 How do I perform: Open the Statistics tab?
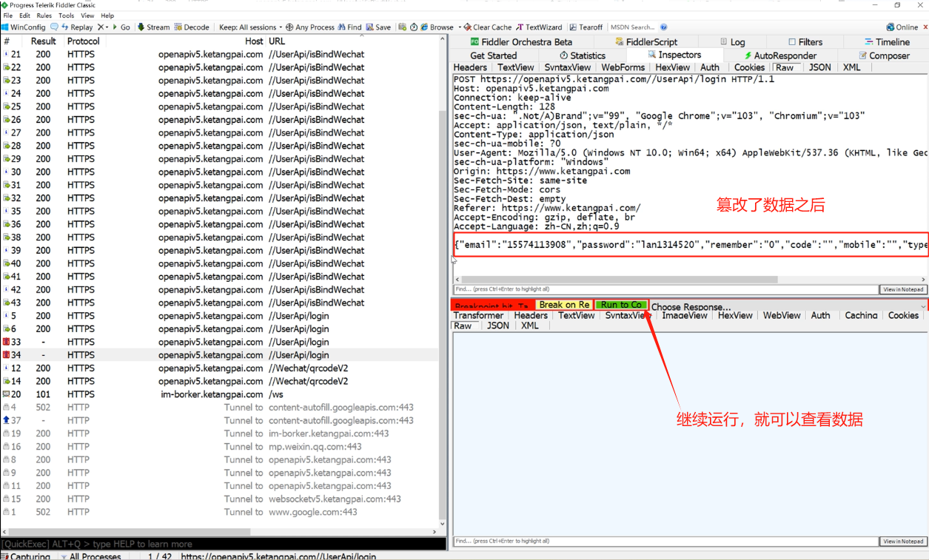[x=583, y=55]
